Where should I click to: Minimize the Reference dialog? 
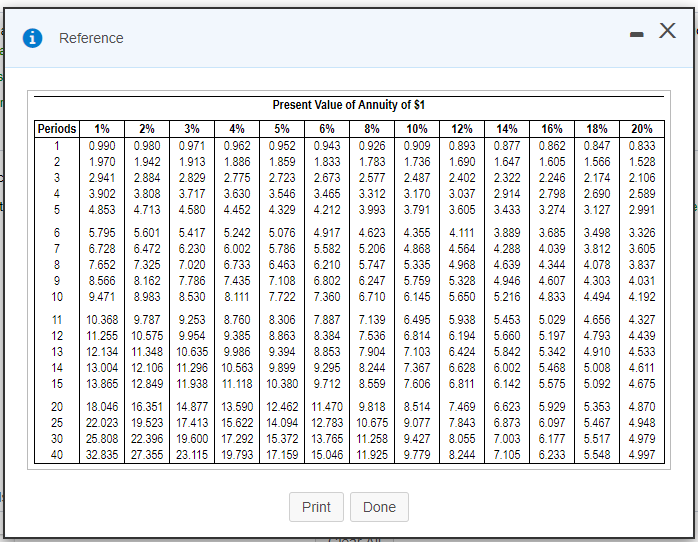[x=637, y=34]
